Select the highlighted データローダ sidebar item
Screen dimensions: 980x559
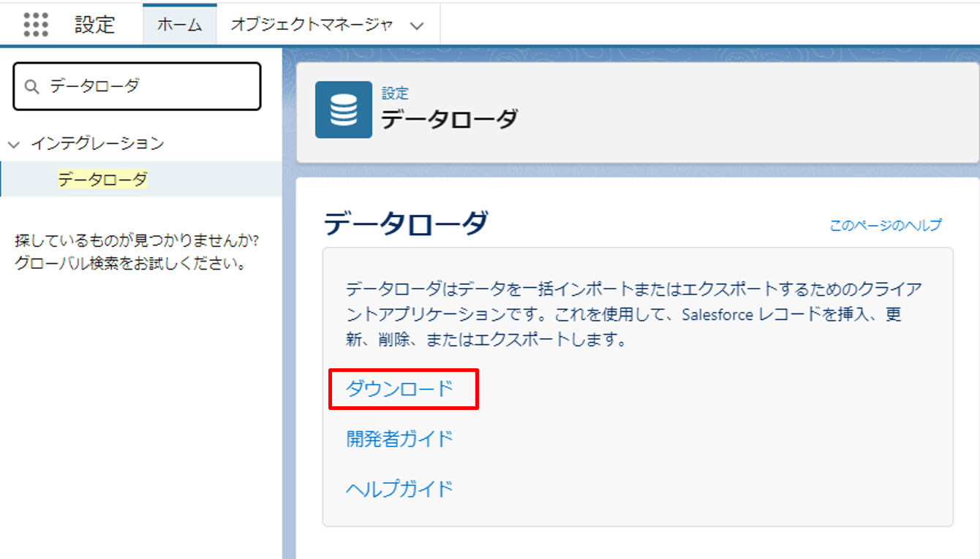click(x=102, y=179)
